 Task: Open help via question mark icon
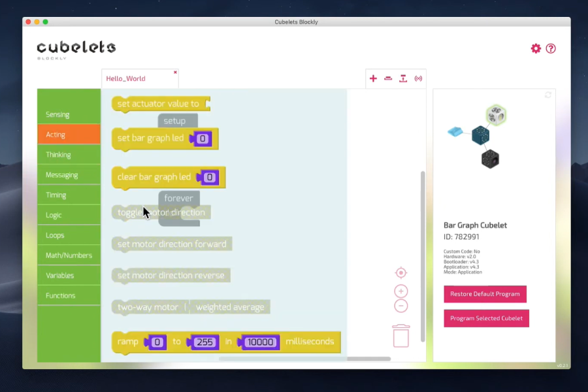[551, 48]
